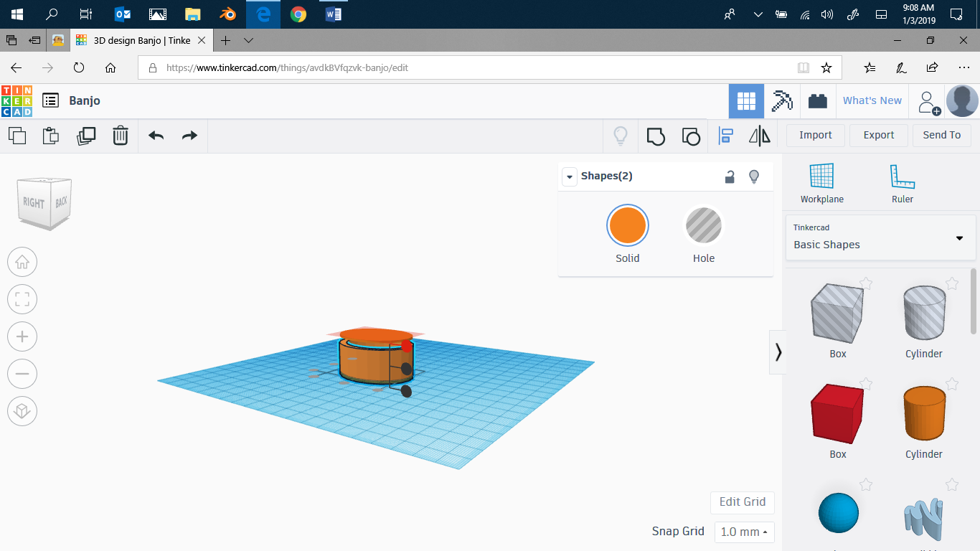Open Blender from the taskbar
Viewport: 980px width, 551px height.
coord(228,14)
